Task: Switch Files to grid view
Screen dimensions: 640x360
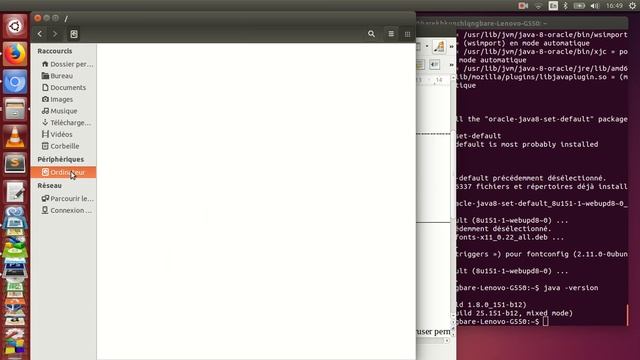Action: 407,34
